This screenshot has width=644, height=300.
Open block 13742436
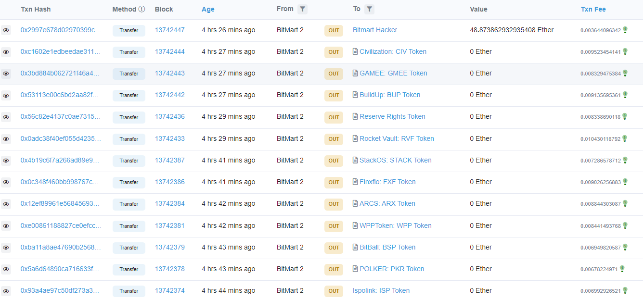click(x=169, y=116)
